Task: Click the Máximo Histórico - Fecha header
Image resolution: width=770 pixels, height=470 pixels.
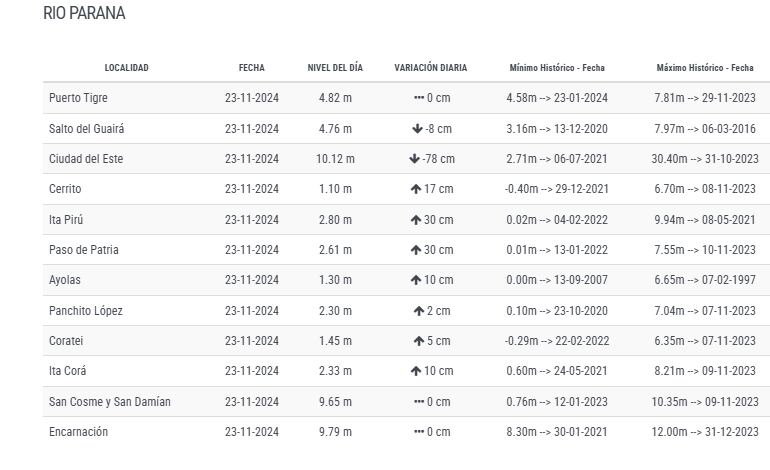Action: [x=705, y=68]
